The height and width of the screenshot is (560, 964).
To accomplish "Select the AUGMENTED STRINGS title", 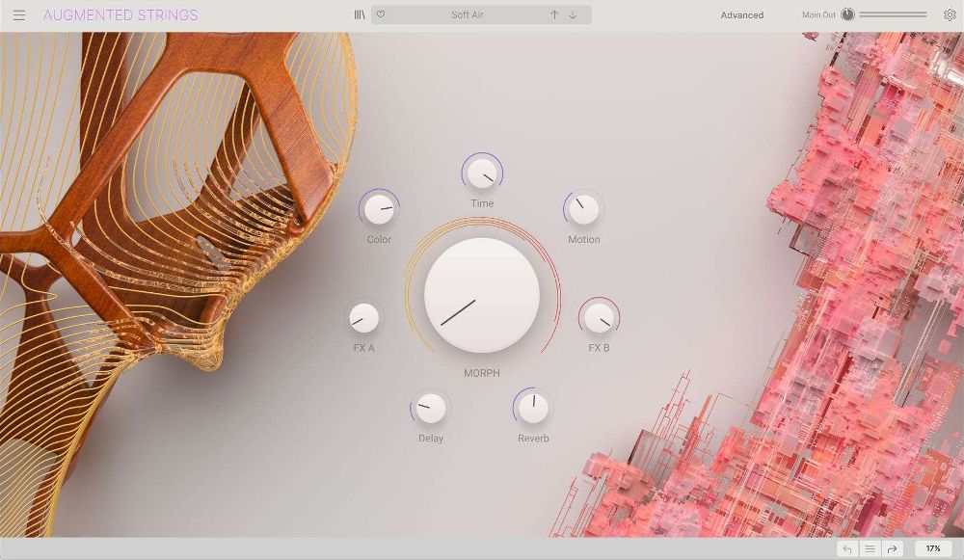I will tap(120, 14).
